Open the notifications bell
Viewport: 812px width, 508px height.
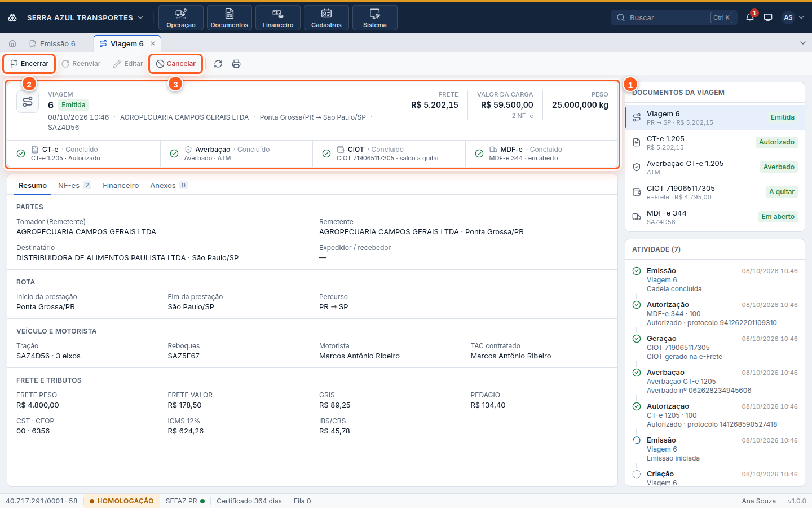(750, 17)
